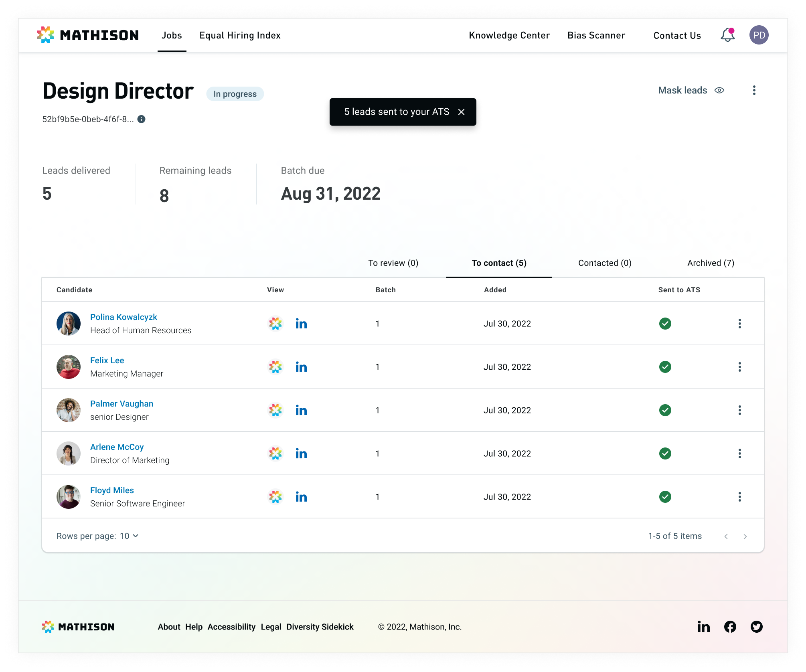The image size is (806, 672).
Task: Switch to the Archived (7) tab
Action: [711, 263]
